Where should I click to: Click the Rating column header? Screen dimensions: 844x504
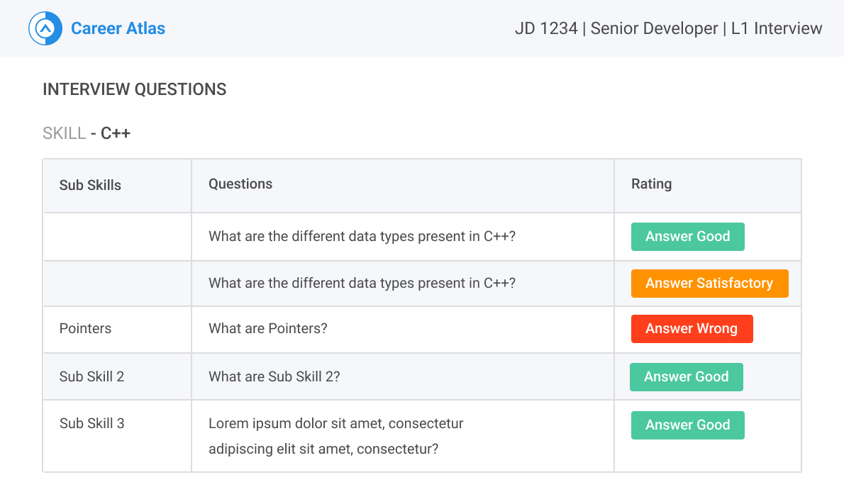coord(651,184)
